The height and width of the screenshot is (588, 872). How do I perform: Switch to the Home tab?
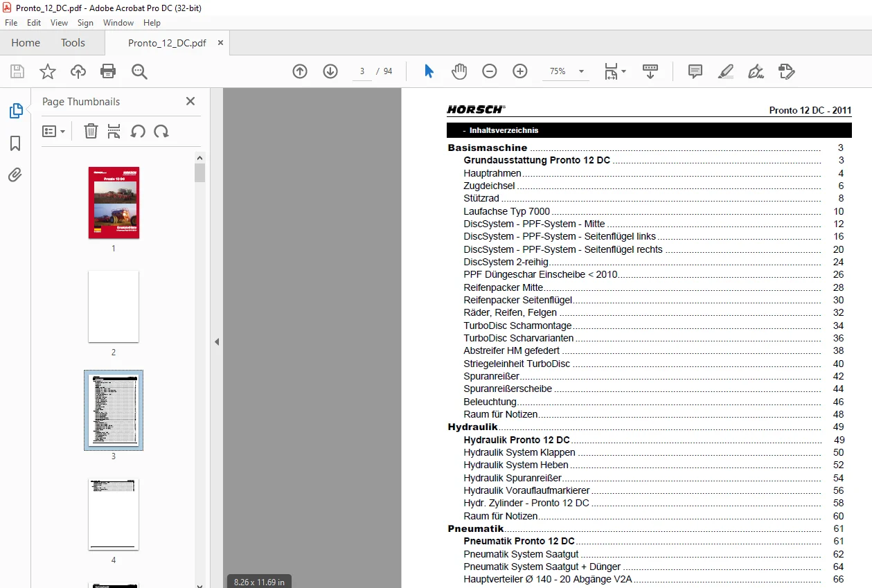tap(26, 43)
